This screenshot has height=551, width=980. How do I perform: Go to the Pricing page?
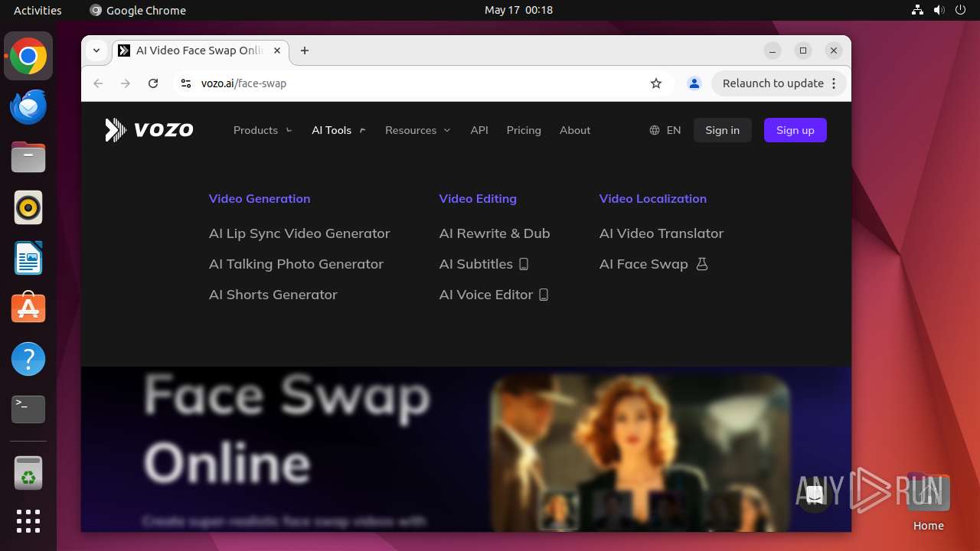pos(524,130)
